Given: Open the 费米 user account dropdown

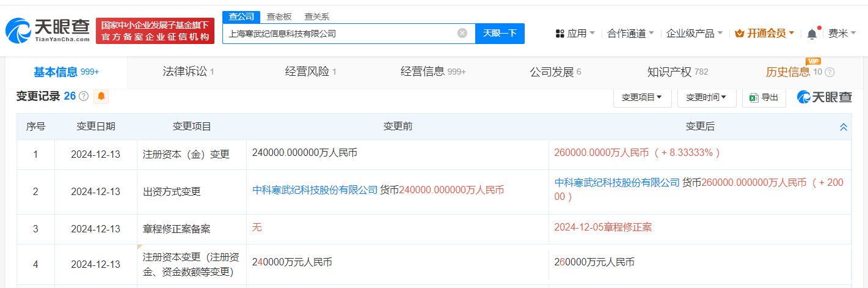Looking at the screenshot, I should (x=842, y=33).
